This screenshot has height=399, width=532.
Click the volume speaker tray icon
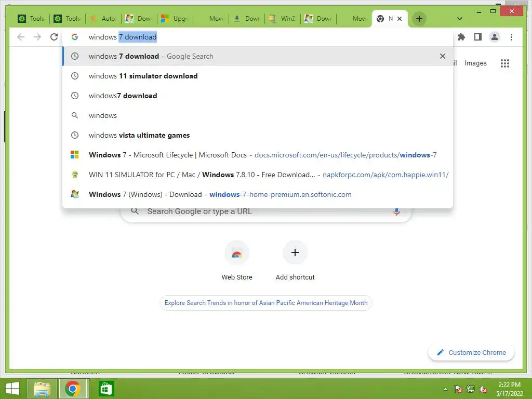pos(483,389)
